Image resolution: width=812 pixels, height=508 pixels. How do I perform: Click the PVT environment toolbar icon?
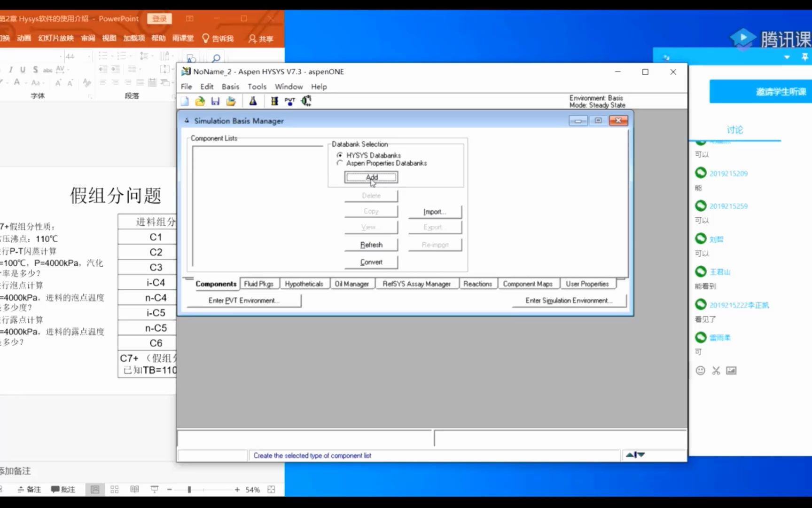tap(289, 101)
